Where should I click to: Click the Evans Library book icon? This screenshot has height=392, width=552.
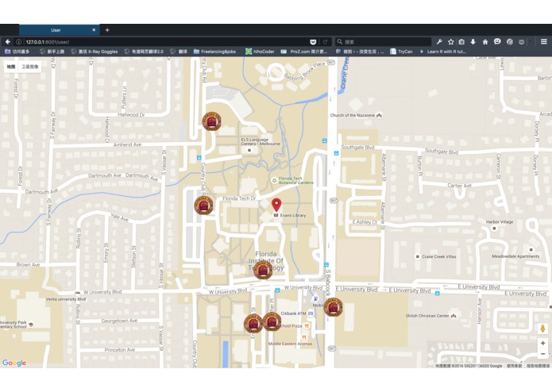276,215
